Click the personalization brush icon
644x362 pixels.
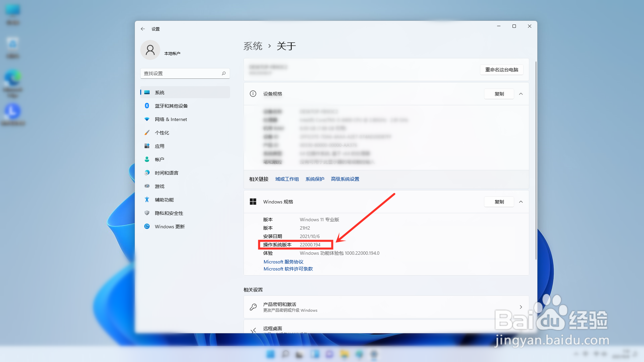[x=147, y=132]
